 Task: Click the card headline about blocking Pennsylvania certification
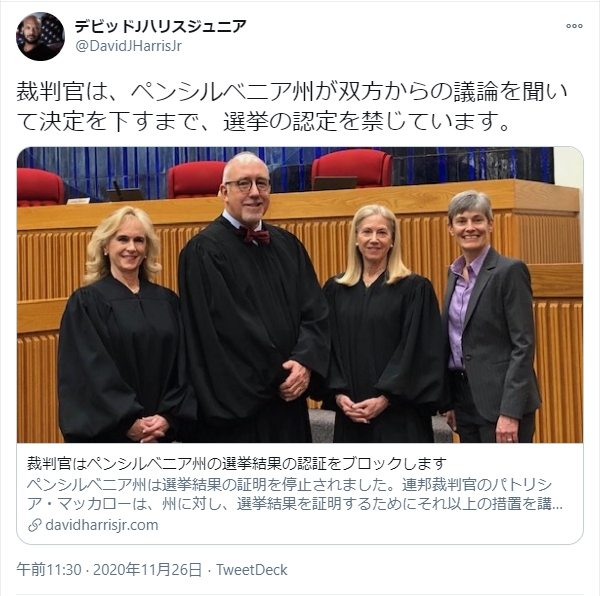coord(236,464)
